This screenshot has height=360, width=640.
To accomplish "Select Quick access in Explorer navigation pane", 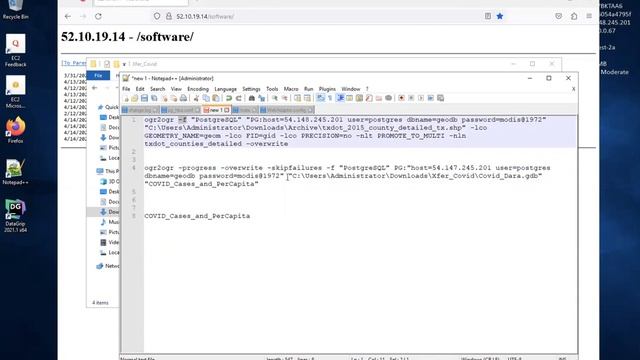I will [108, 107].
